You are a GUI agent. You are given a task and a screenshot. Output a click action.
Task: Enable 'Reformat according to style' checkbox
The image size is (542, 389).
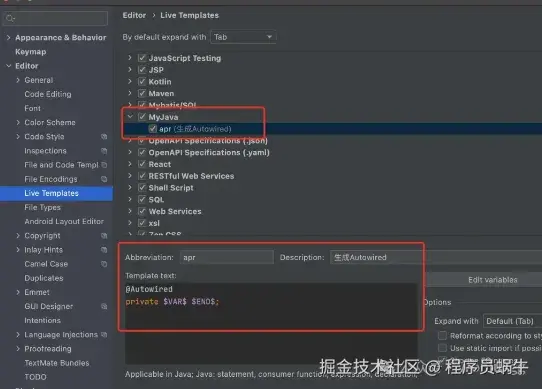442,335
